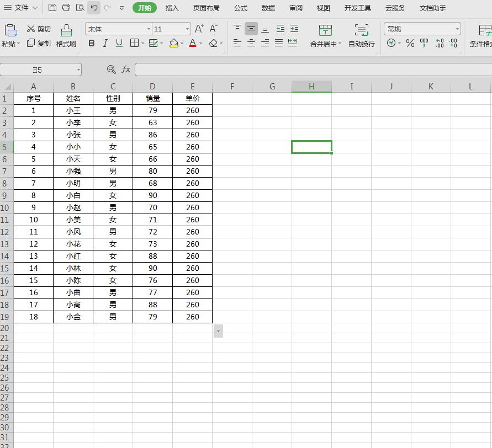
Task: Click the currency format icon
Action: (391, 43)
